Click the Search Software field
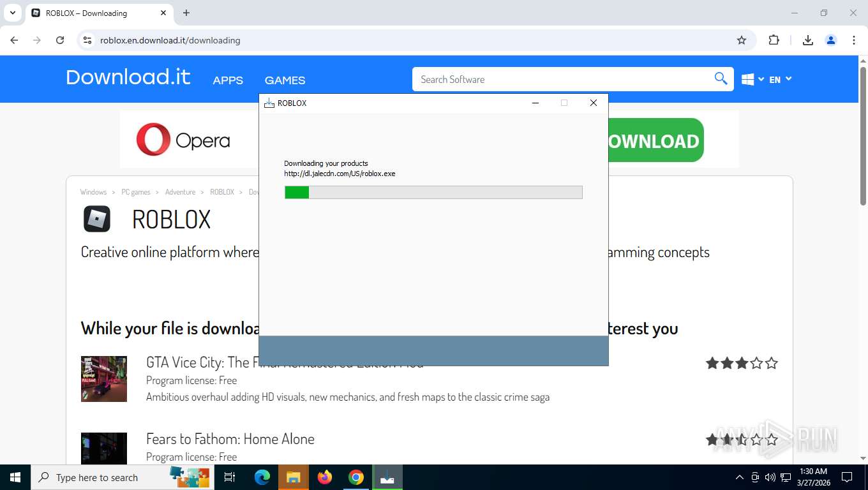 [x=562, y=79]
